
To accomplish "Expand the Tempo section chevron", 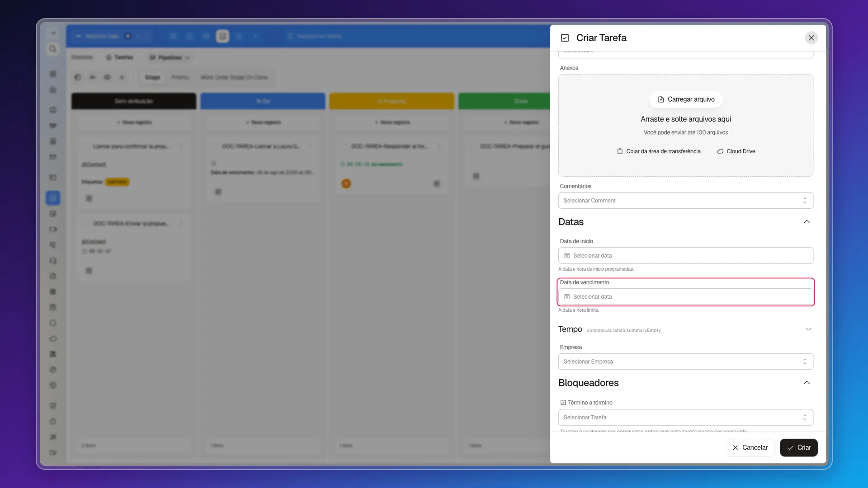I will coord(808,329).
